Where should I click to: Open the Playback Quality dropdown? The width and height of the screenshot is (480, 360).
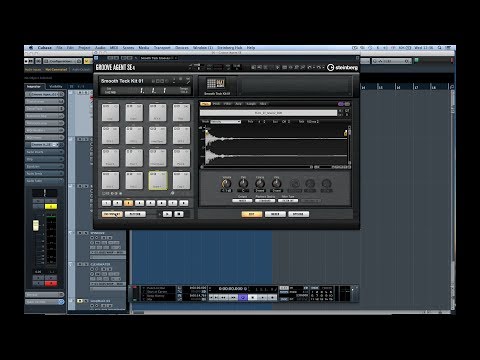pyautogui.click(x=265, y=201)
